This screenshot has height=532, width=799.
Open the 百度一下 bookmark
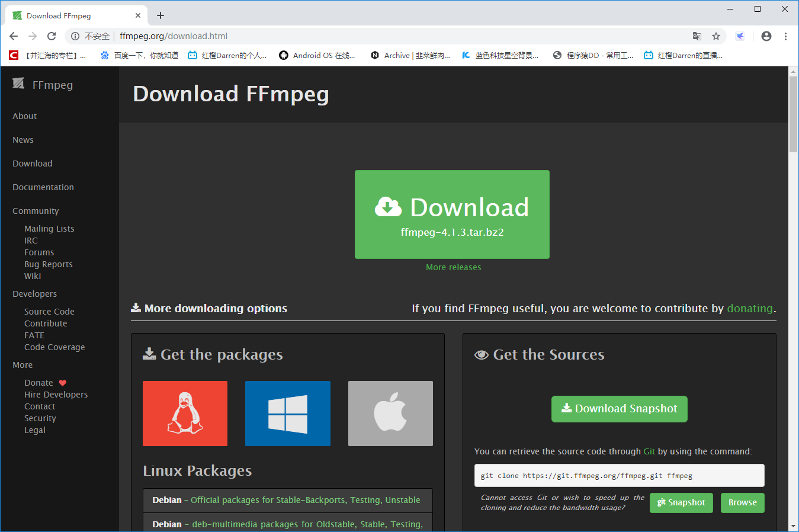[139, 55]
